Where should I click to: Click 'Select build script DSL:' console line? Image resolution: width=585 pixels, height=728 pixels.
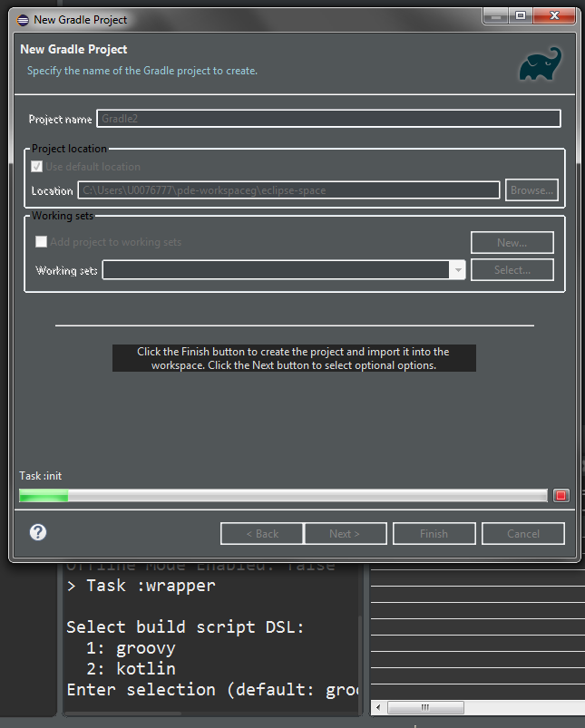(x=185, y=627)
